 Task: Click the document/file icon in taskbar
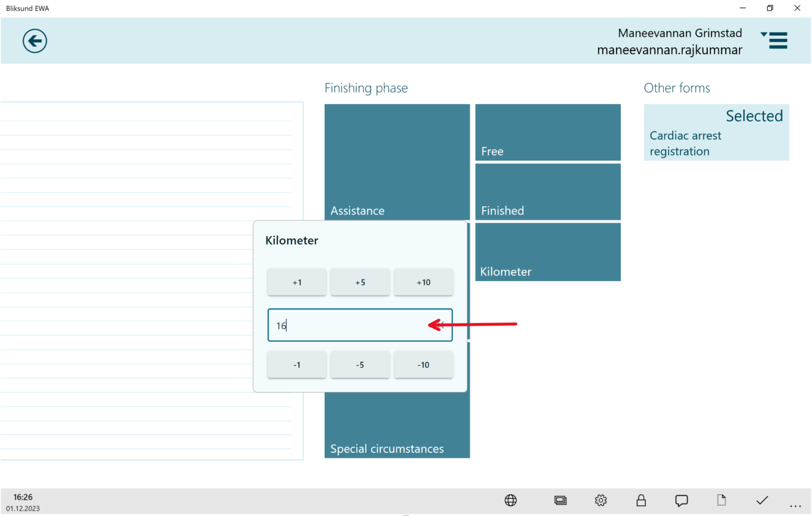[x=721, y=500]
